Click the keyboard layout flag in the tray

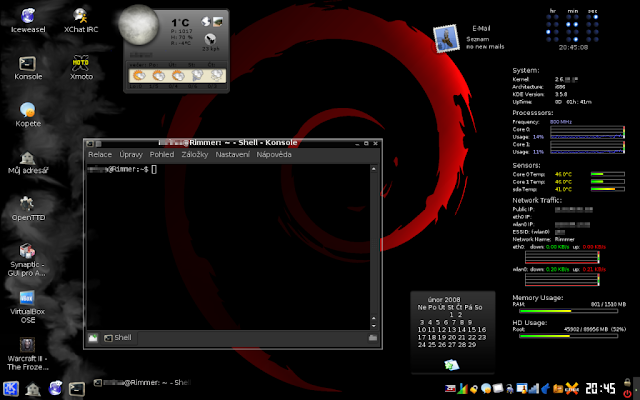(450, 389)
